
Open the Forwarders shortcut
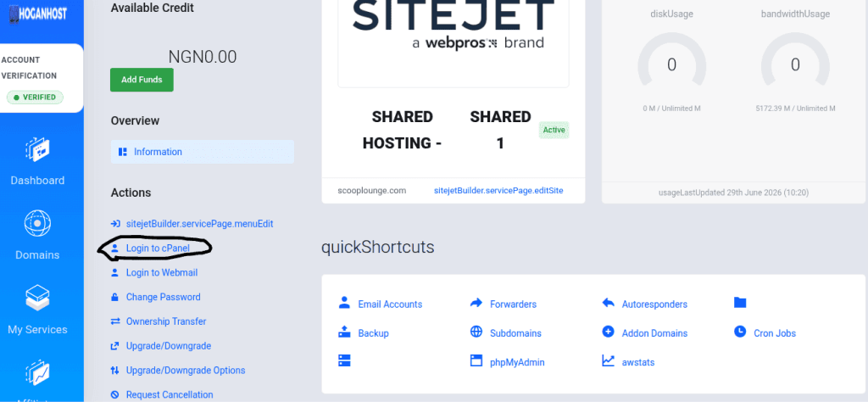pos(513,304)
